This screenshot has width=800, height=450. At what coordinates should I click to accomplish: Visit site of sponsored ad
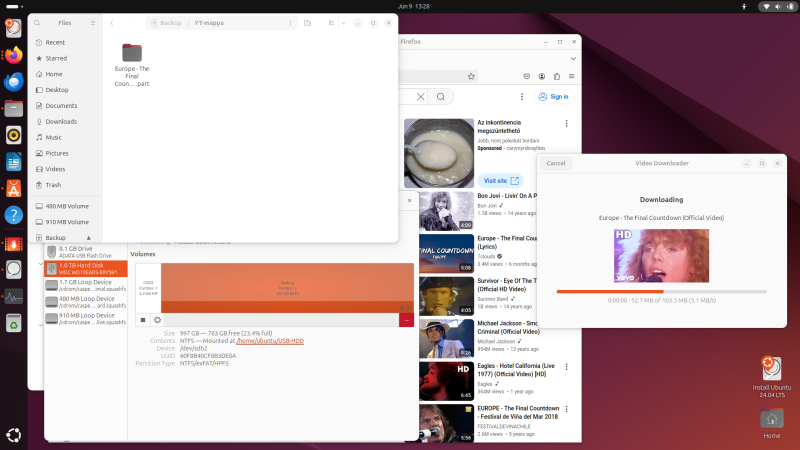click(501, 181)
